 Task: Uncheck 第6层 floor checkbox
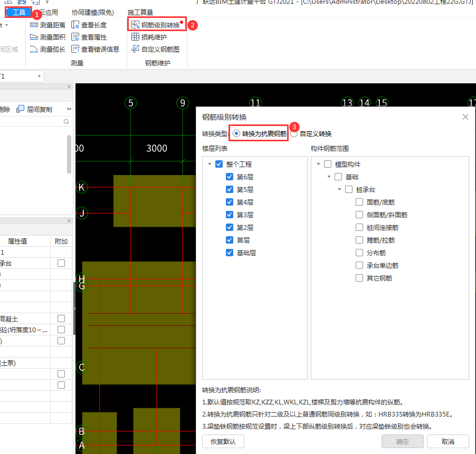230,177
